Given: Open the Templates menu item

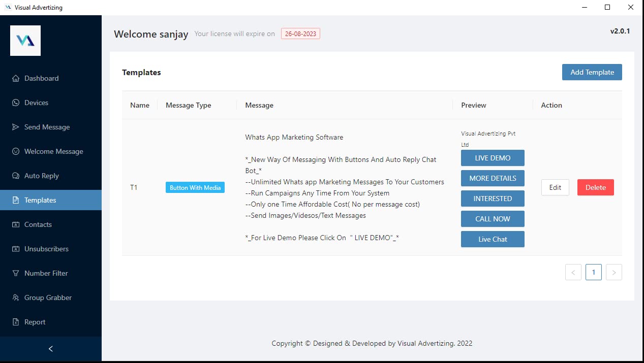Looking at the screenshot, I should (x=40, y=200).
